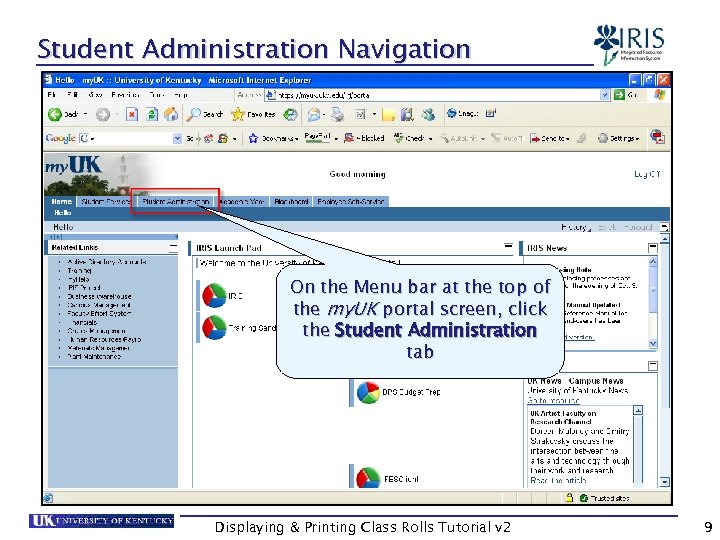Image resolution: width=720 pixels, height=540 pixels.
Task: Open the Business Warehouse related link
Action: pyautogui.click(x=99, y=297)
